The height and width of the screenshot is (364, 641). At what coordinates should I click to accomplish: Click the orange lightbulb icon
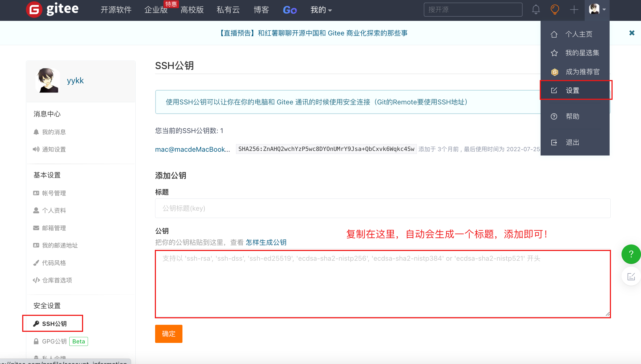tap(555, 10)
